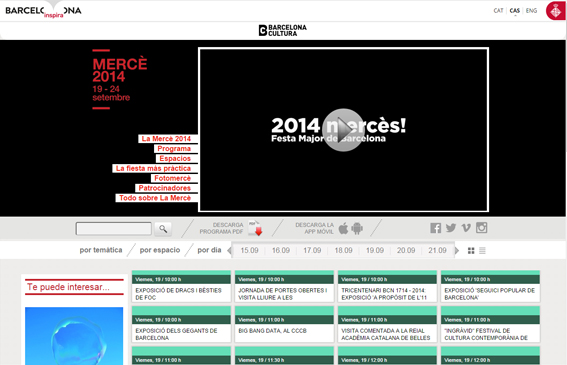
Task: Open the Android app download icon
Action: (357, 228)
